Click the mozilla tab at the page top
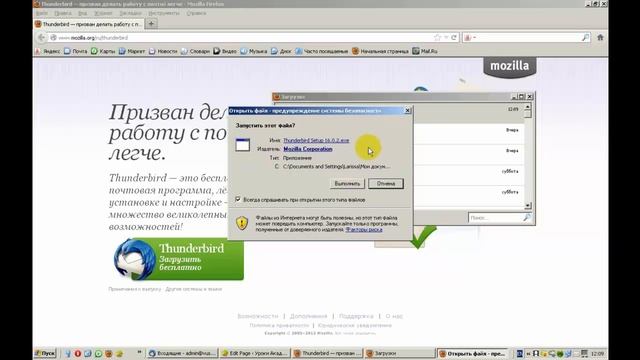The width and height of the screenshot is (640, 360). tap(509, 66)
